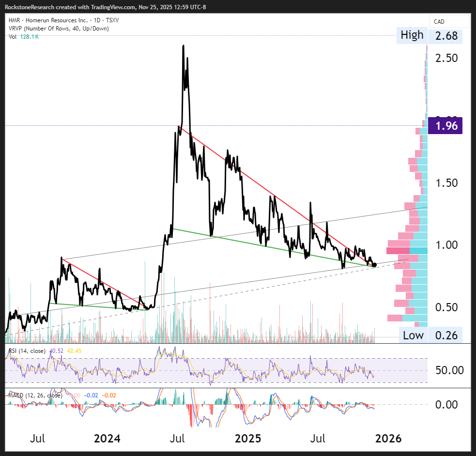Select the RSI (14, close) indicator label
Screen dimensions: 476x456
(27, 350)
